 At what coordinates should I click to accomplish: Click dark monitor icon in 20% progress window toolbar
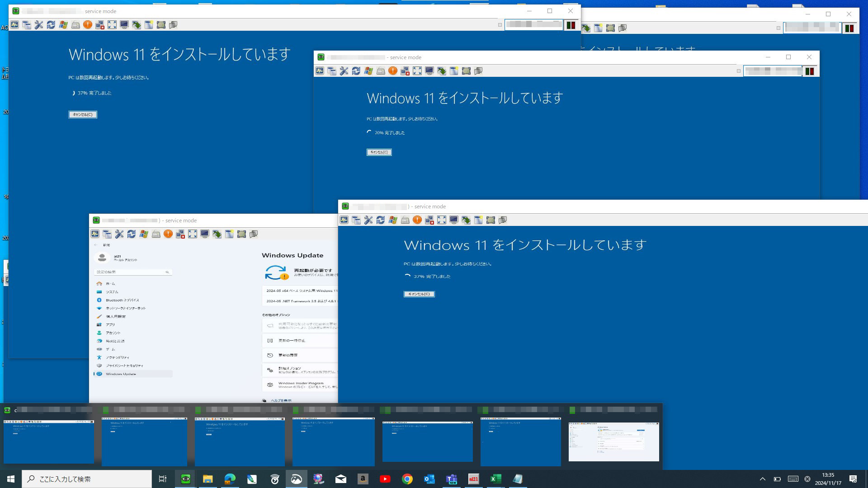pos(429,71)
